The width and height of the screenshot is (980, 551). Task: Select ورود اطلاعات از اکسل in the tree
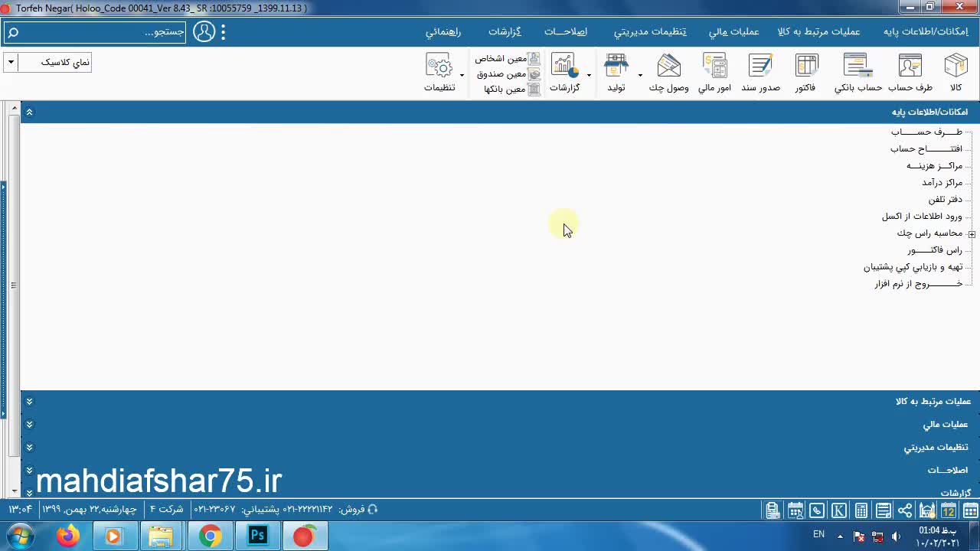[922, 217]
